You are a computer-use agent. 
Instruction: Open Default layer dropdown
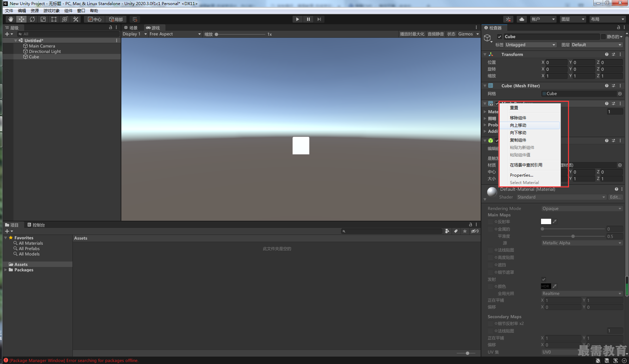(597, 45)
